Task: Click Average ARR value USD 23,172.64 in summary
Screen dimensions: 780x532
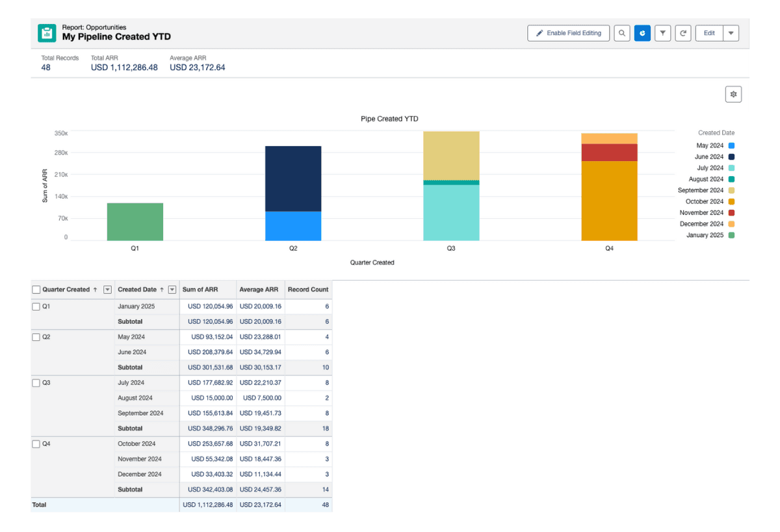Action: pyautogui.click(x=198, y=68)
